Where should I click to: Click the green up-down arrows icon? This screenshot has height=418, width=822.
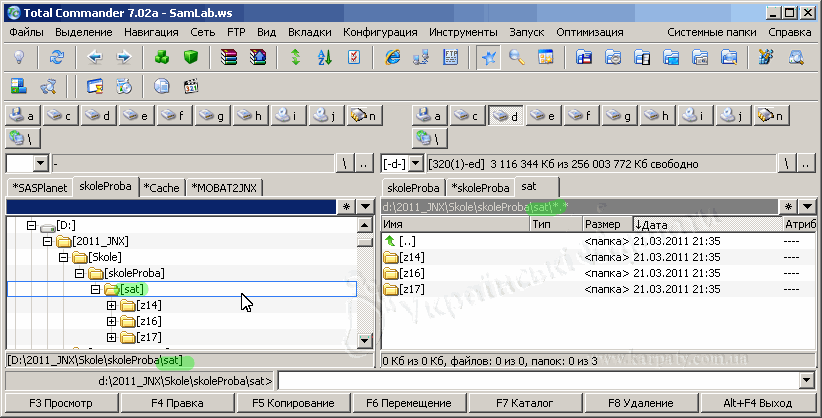tap(296, 57)
